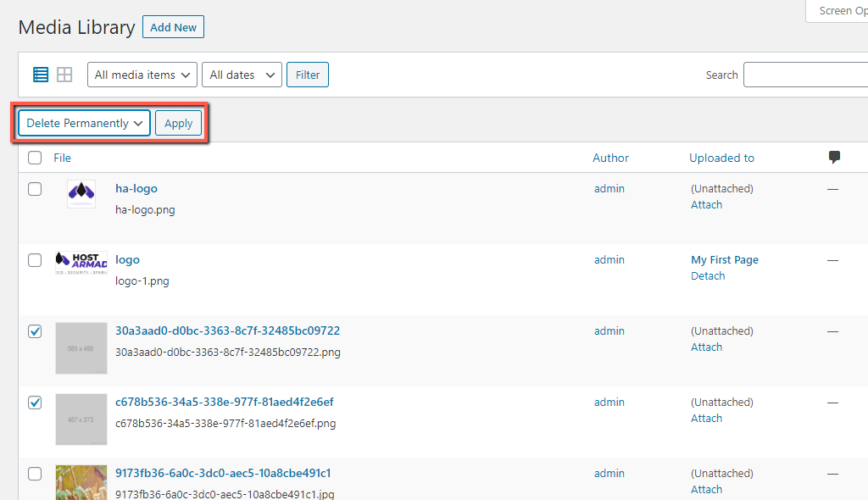
Task: Click ha-logo.png filename text
Action: pyautogui.click(x=145, y=210)
